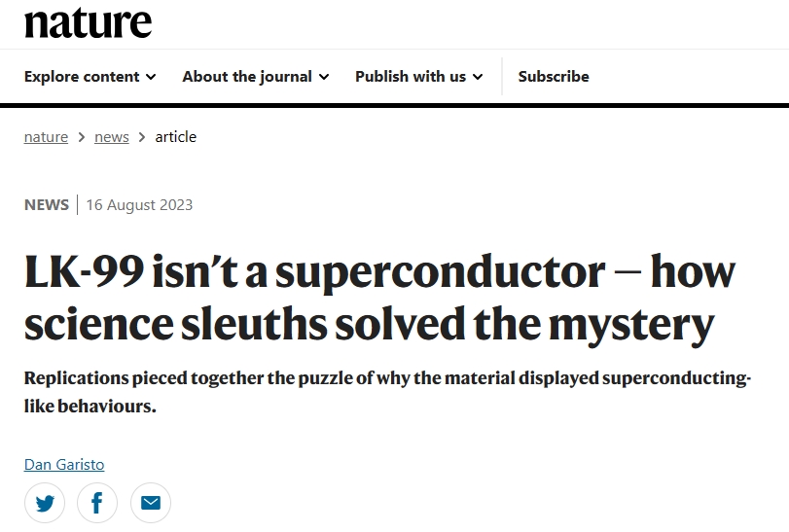
Task: Expand the Publish with us chevron arrow
Action: pos(478,77)
